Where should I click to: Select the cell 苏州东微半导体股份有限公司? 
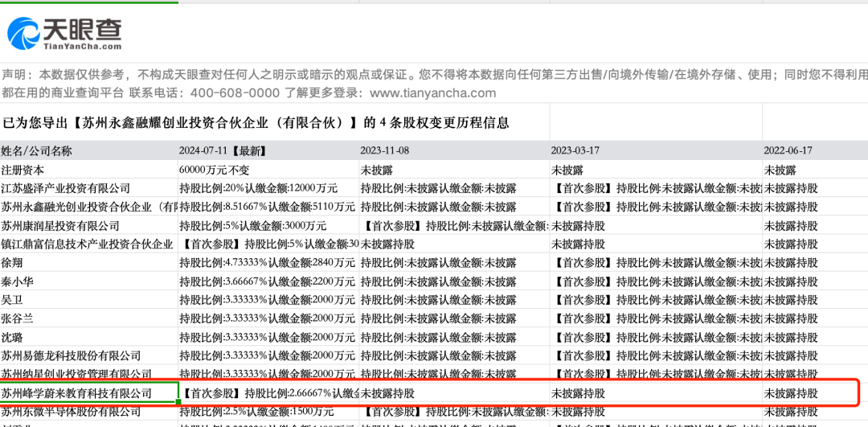[x=89, y=412]
